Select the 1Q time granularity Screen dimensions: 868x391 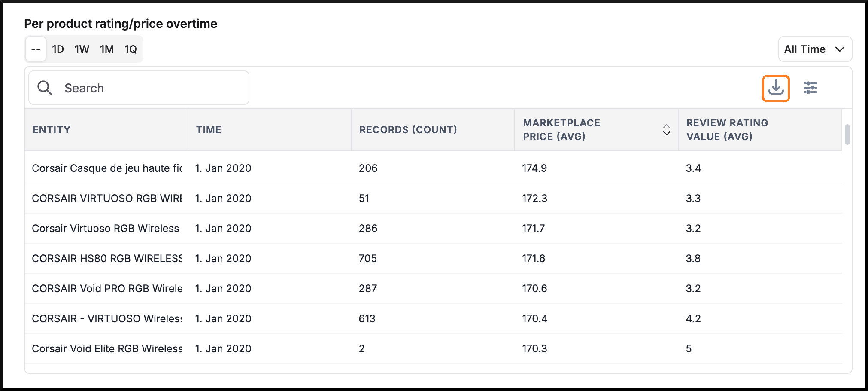[131, 49]
